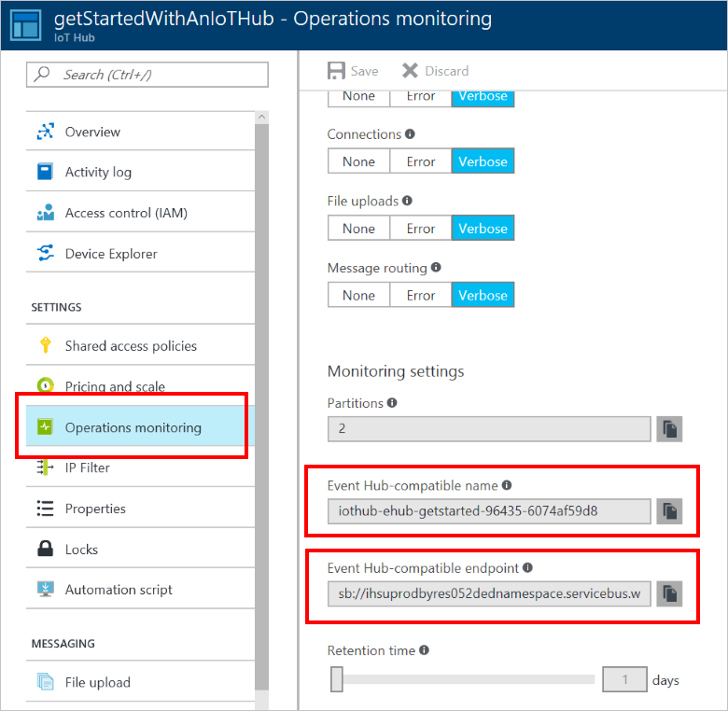Viewport: 728px width, 711px height.
Task: Set File uploads monitoring to None
Action: click(358, 228)
